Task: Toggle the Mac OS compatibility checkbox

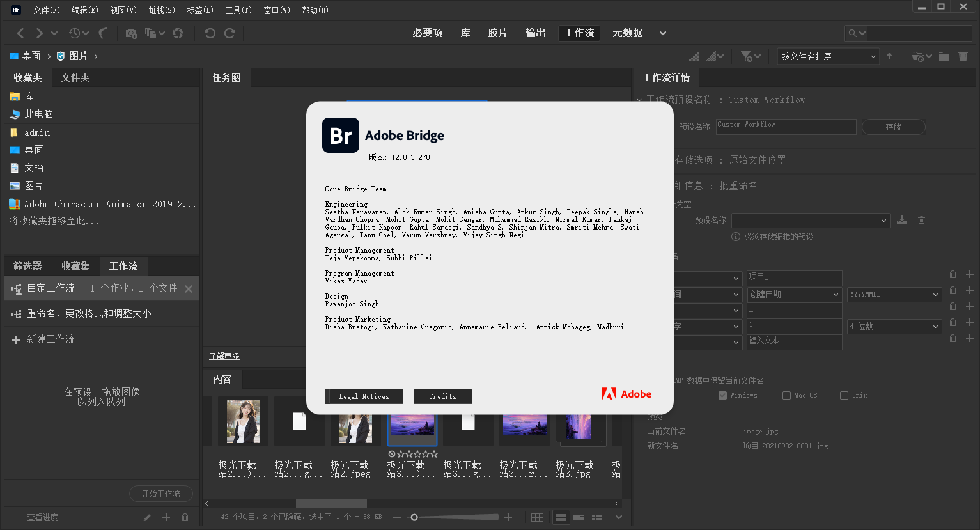Action: tap(786, 396)
